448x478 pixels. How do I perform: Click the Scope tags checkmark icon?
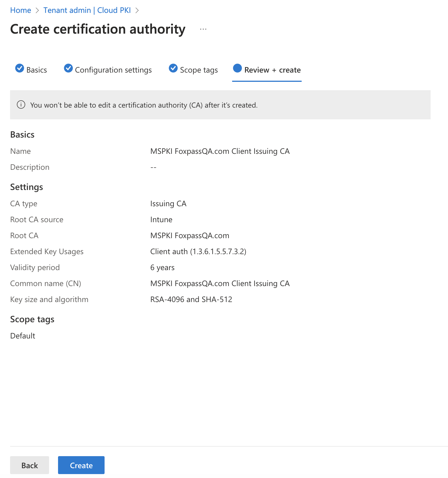click(173, 68)
